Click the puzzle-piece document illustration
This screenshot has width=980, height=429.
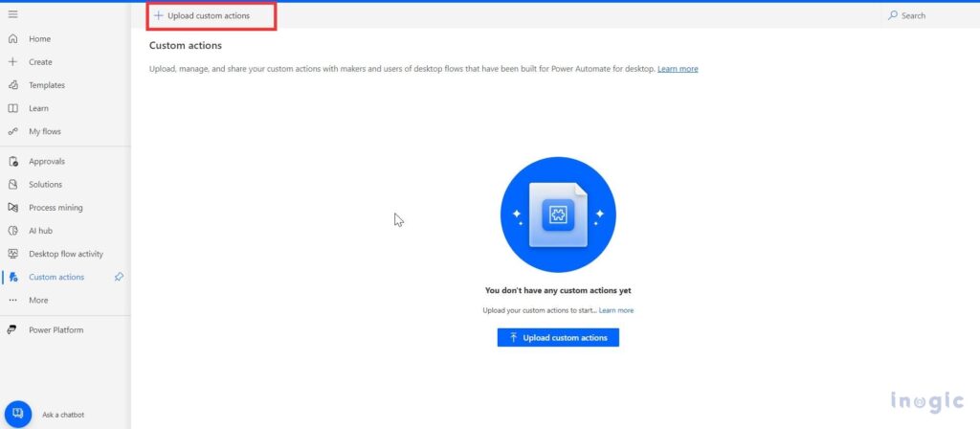coord(558,214)
